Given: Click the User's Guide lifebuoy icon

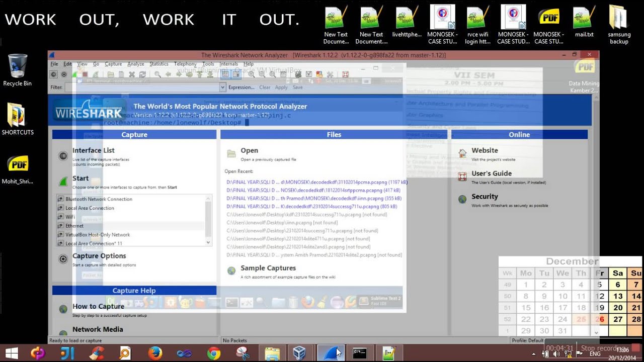Looking at the screenshot, I should point(462,176).
